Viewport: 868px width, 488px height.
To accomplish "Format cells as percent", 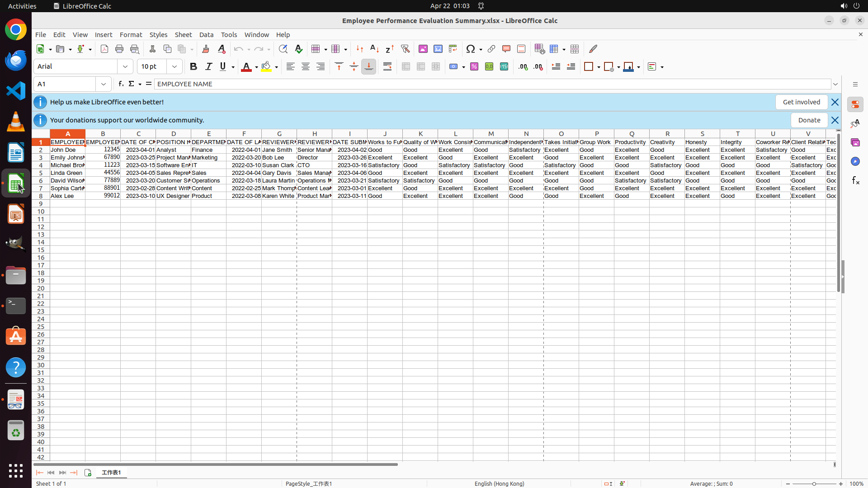I will [x=474, y=67].
